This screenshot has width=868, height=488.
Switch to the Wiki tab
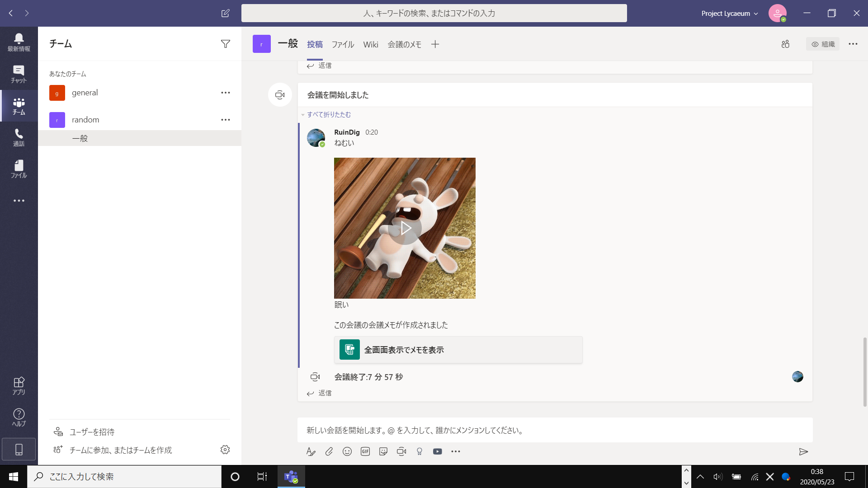pyautogui.click(x=370, y=44)
